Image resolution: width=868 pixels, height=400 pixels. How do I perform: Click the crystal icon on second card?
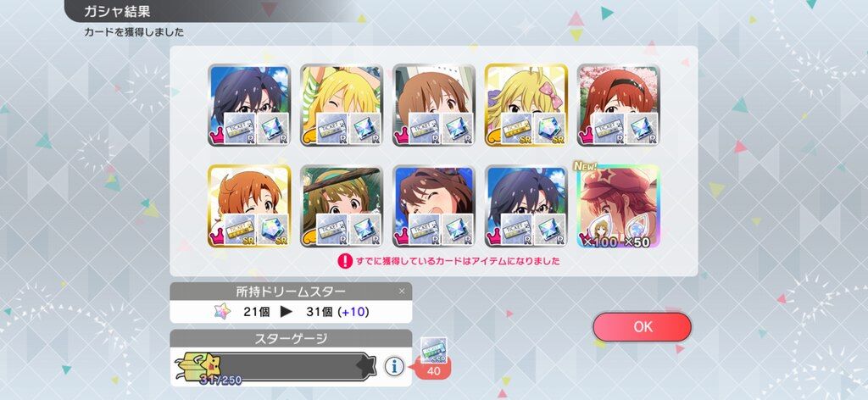pos(365,128)
